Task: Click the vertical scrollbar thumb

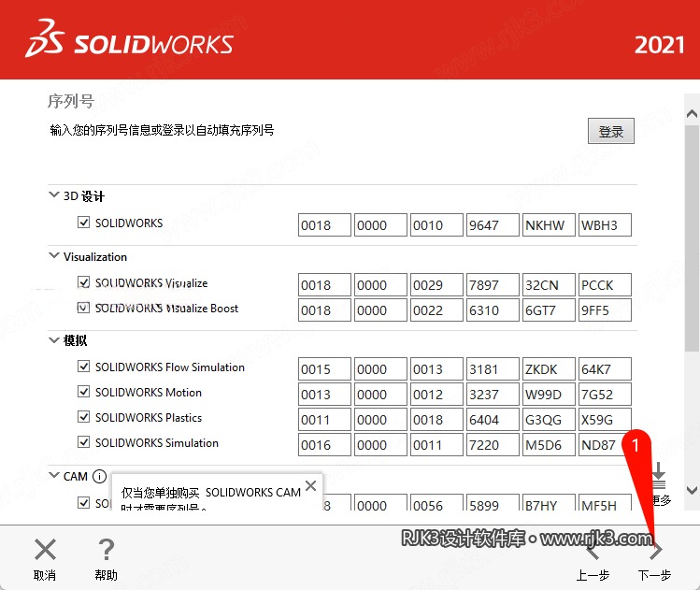Action: (x=692, y=237)
